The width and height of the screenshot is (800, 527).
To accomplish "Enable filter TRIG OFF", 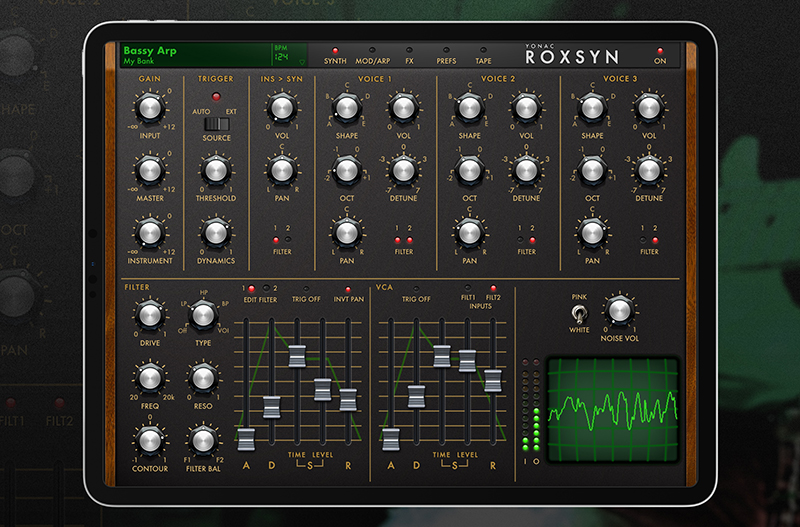I will (306, 289).
